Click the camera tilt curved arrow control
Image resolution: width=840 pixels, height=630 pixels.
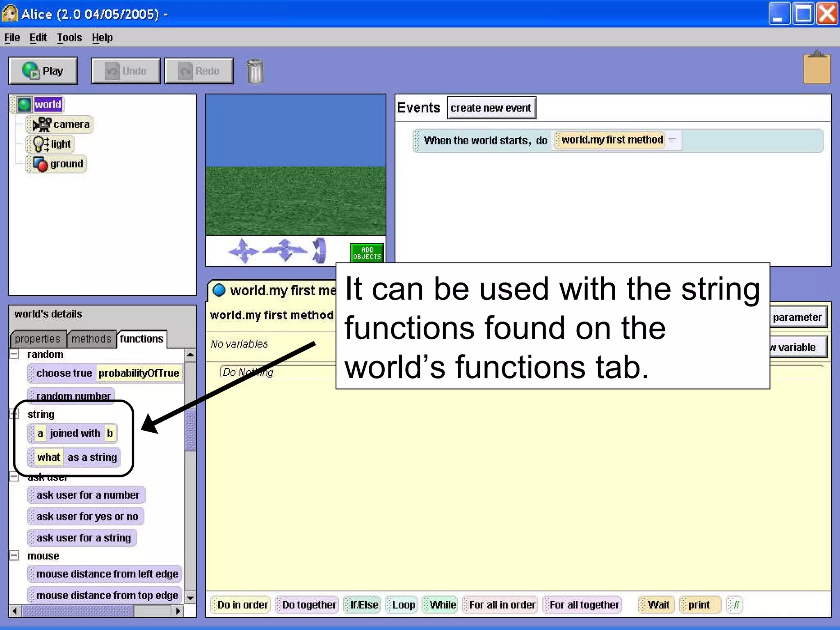point(319,250)
